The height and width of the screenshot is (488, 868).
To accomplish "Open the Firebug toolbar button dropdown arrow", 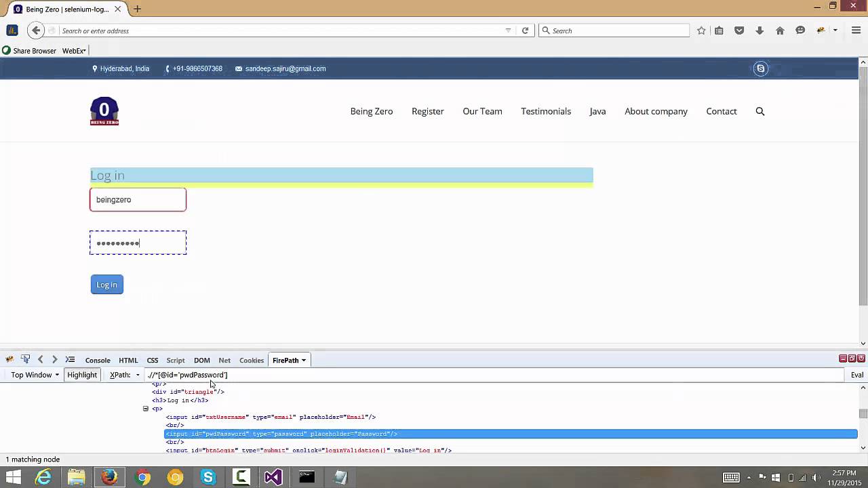I will pos(835,30).
